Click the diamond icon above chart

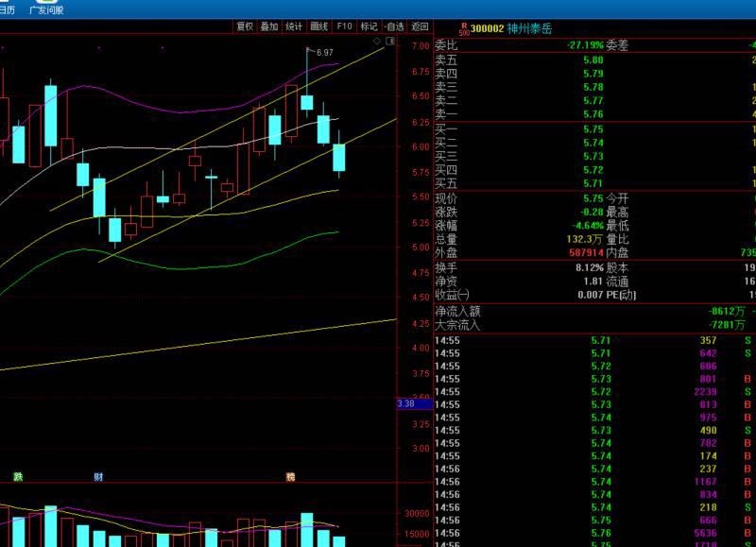377,42
